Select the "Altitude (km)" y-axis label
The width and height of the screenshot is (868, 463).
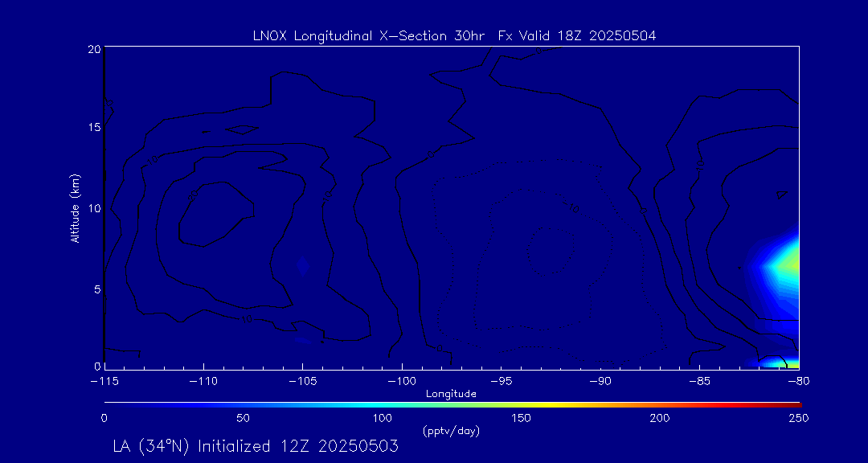[x=75, y=208]
